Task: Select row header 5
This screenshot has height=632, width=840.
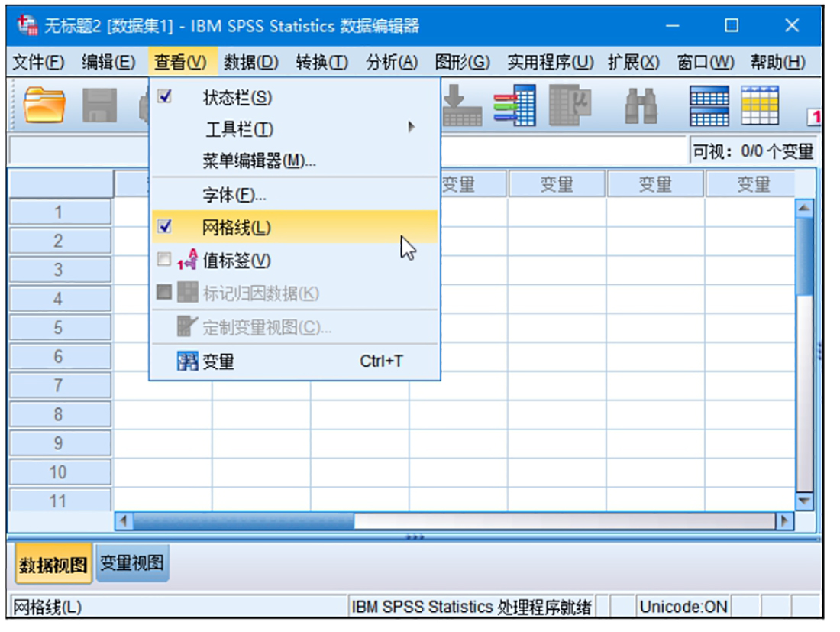Action: (59, 328)
